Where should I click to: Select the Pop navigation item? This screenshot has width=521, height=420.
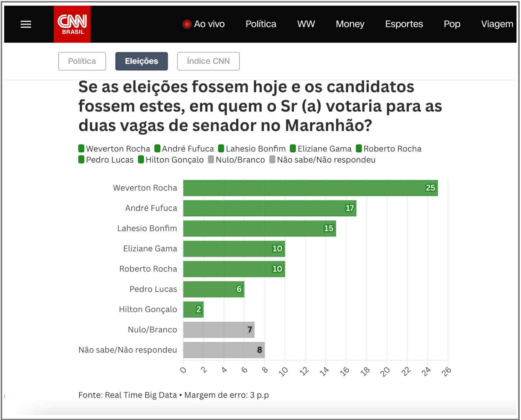click(x=452, y=24)
